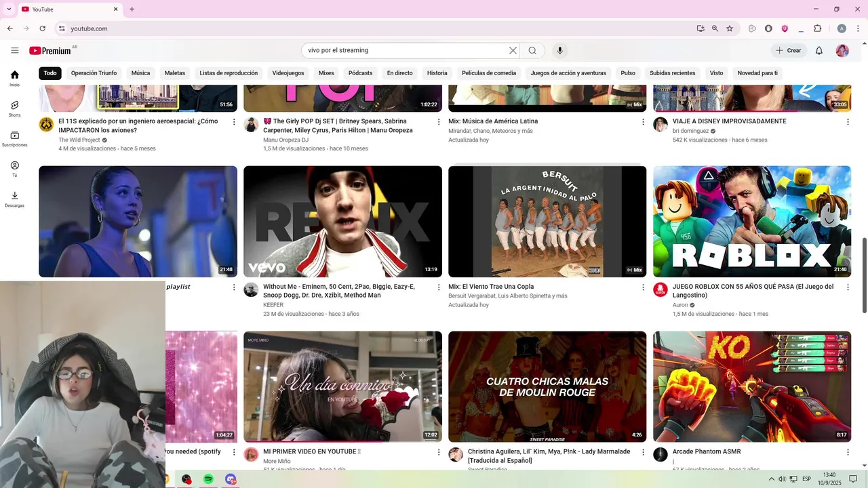Open Manu Oropeza DJ channel link

pos(285,140)
